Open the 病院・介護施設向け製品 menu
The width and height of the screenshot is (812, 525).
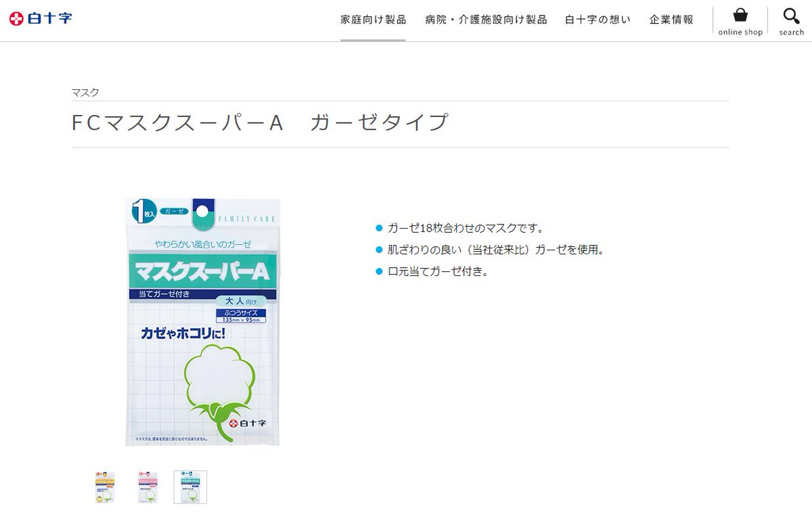pyautogui.click(x=486, y=20)
